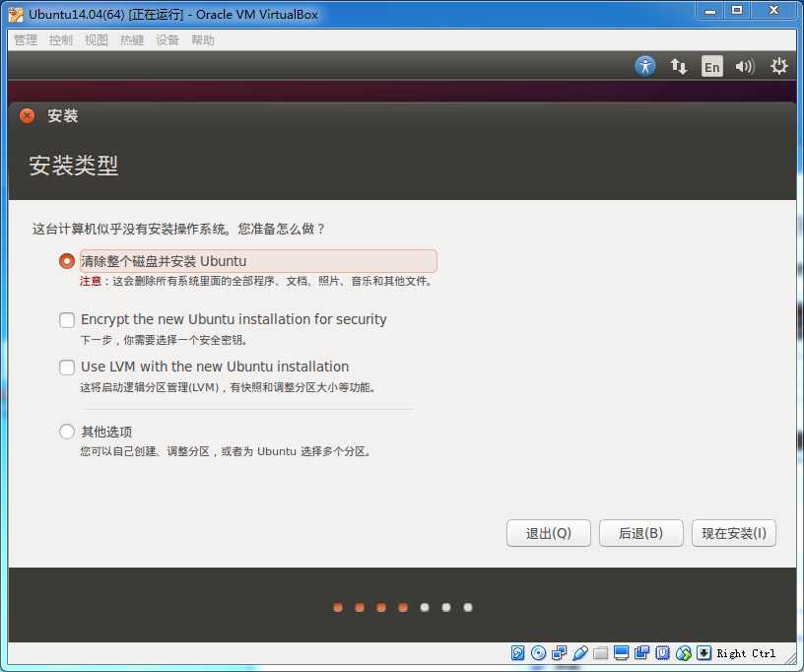Click the Right Ctrl host key label
The width and height of the screenshot is (804, 672).
coord(746,653)
